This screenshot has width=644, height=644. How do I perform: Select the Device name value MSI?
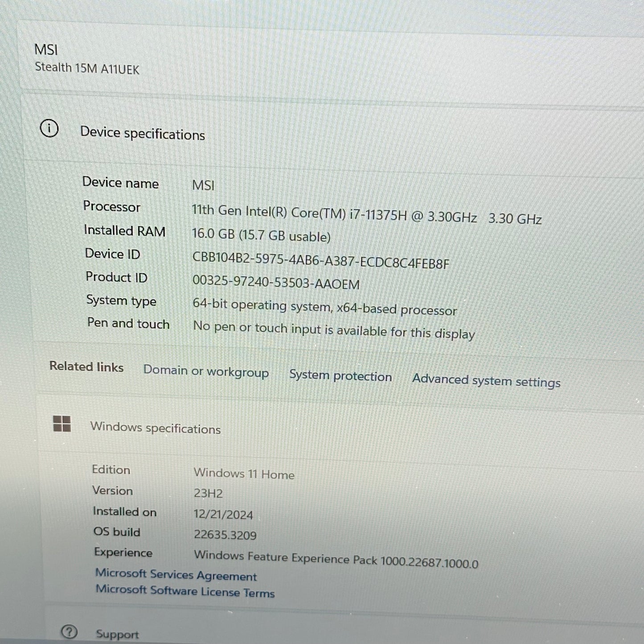203,185
